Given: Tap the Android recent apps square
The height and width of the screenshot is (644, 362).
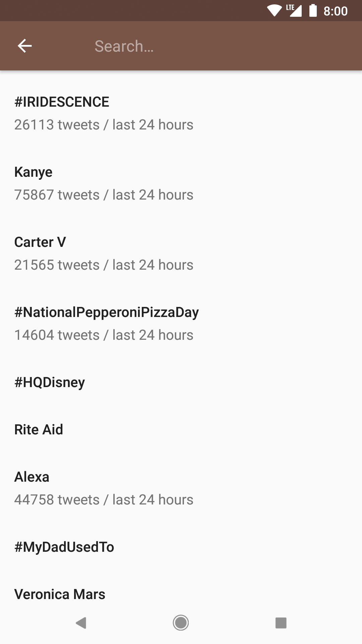Looking at the screenshot, I should pyautogui.click(x=281, y=623).
